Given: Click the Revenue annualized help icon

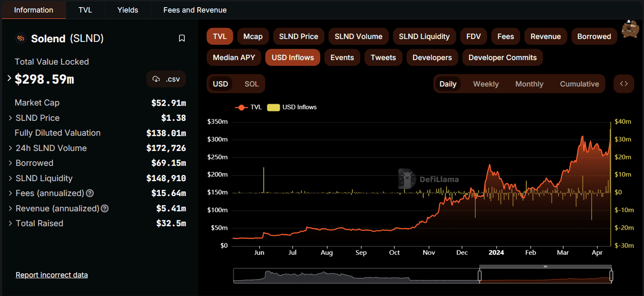Looking at the screenshot, I should (105, 208).
